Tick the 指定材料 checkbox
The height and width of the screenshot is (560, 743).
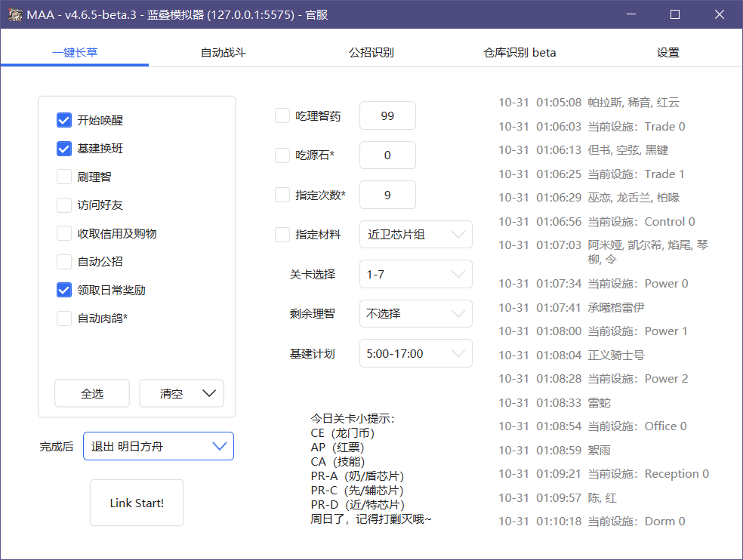[x=282, y=235]
